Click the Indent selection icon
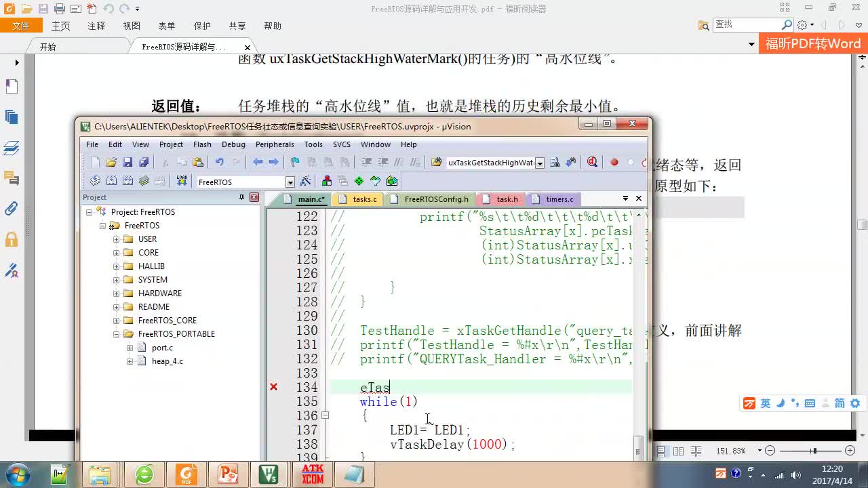The height and width of the screenshot is (488, 868). coord(366,162)
